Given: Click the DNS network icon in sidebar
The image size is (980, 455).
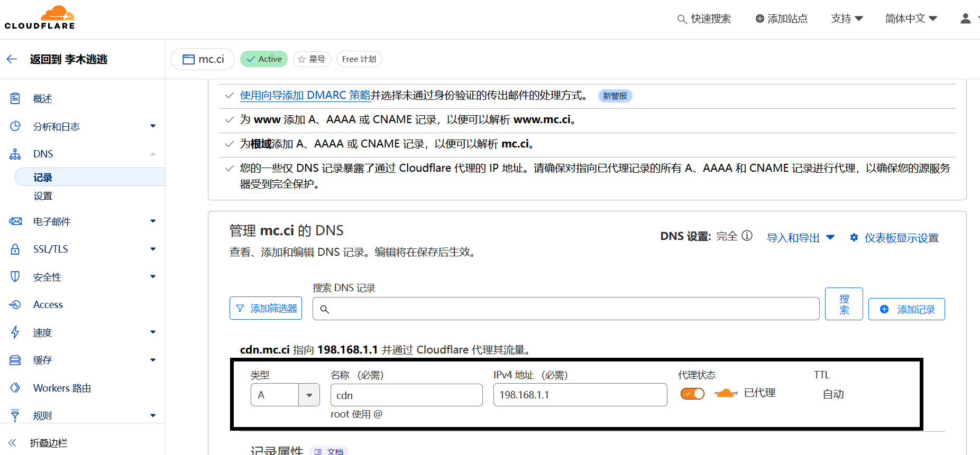Looking at the screenshot, I should [x=15, y=154].
